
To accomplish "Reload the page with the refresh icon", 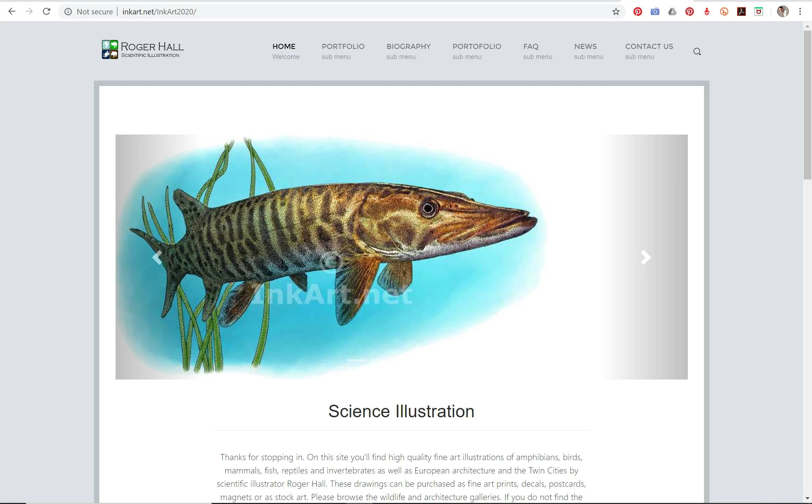I will [46, 12].
